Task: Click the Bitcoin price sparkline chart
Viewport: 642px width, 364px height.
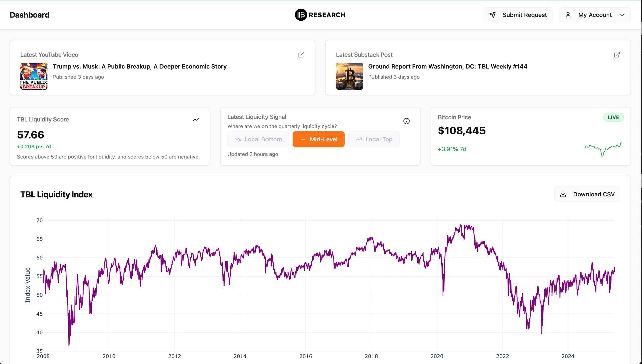Action: pos(603,149)
